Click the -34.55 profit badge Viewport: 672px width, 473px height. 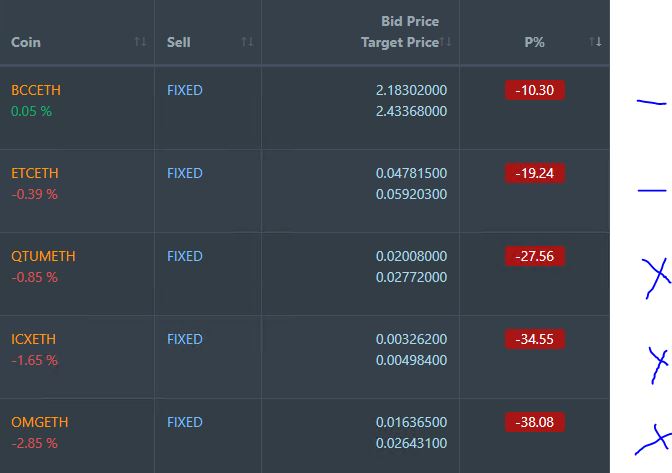click(x=535, y=339)
